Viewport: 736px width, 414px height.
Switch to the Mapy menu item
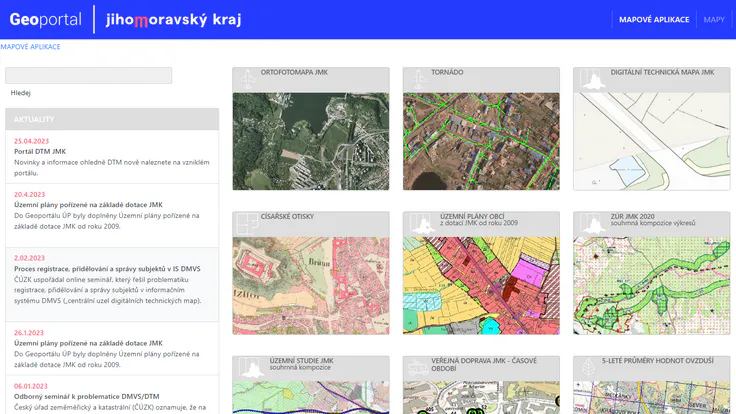(x=714, y=20)
